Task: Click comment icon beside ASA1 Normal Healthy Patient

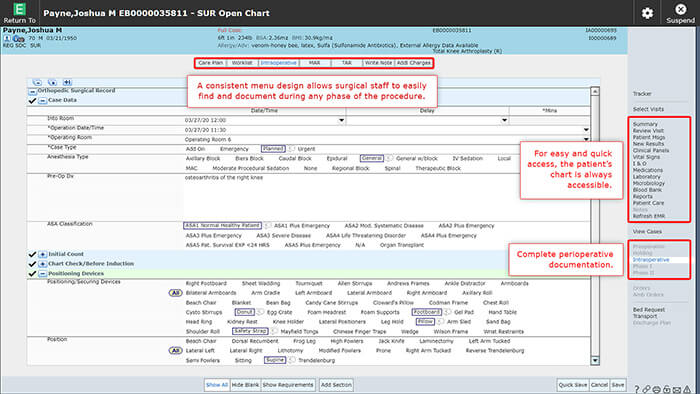Action: click(267, 225)
